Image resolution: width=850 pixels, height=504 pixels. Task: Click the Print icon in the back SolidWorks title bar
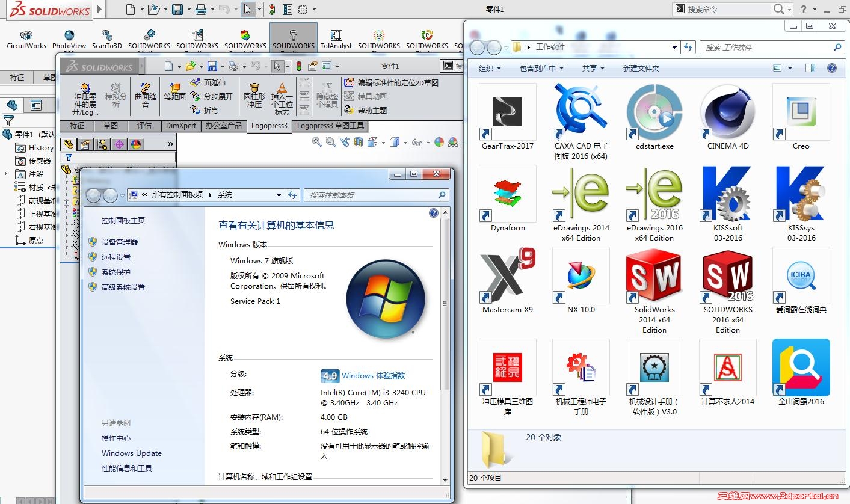[201, 10]
